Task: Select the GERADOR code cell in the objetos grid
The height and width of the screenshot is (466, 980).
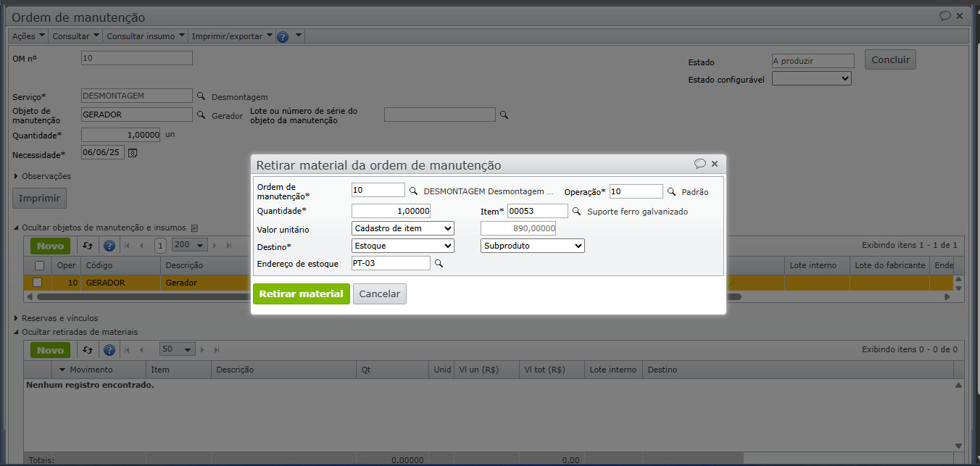Action: (121, 283)
